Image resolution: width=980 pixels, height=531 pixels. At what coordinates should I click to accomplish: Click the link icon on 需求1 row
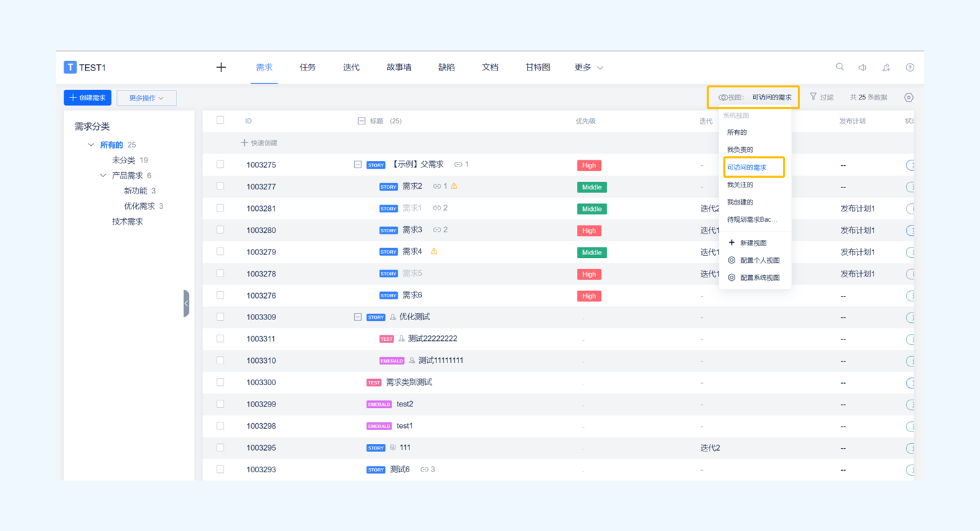coord(436,208)
